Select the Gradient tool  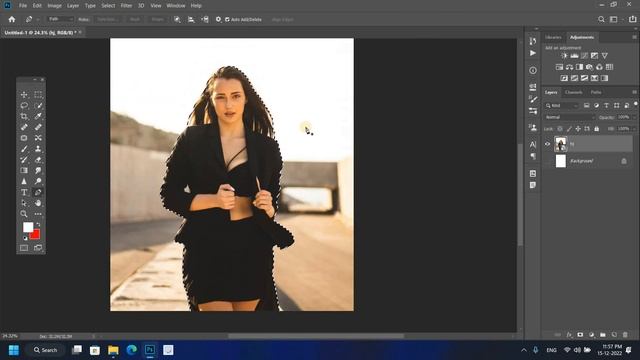[24, 171]
